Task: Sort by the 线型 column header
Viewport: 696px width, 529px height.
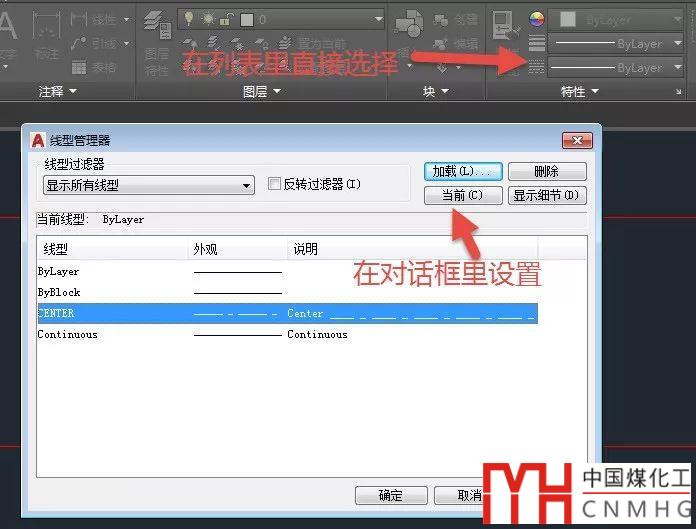Action: pos(113,249)
